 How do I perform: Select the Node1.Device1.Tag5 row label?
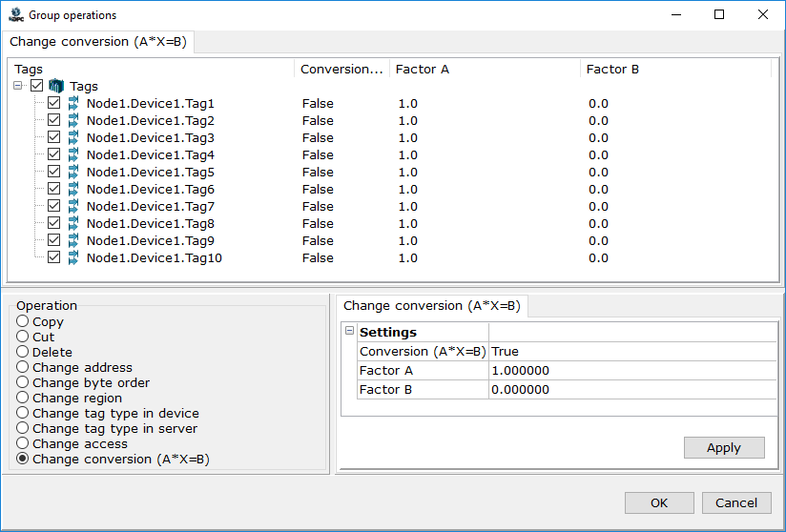pyautogui.click(x=151, y=173)
